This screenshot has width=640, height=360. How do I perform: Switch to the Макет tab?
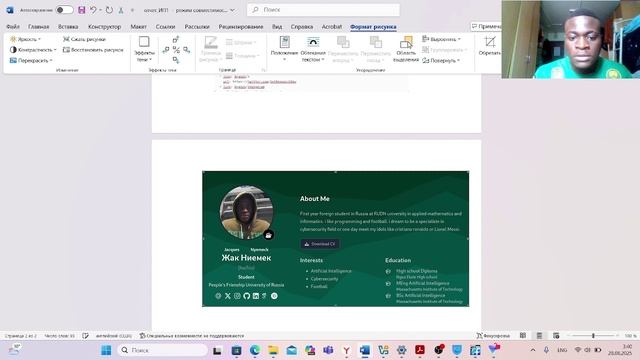138,27
